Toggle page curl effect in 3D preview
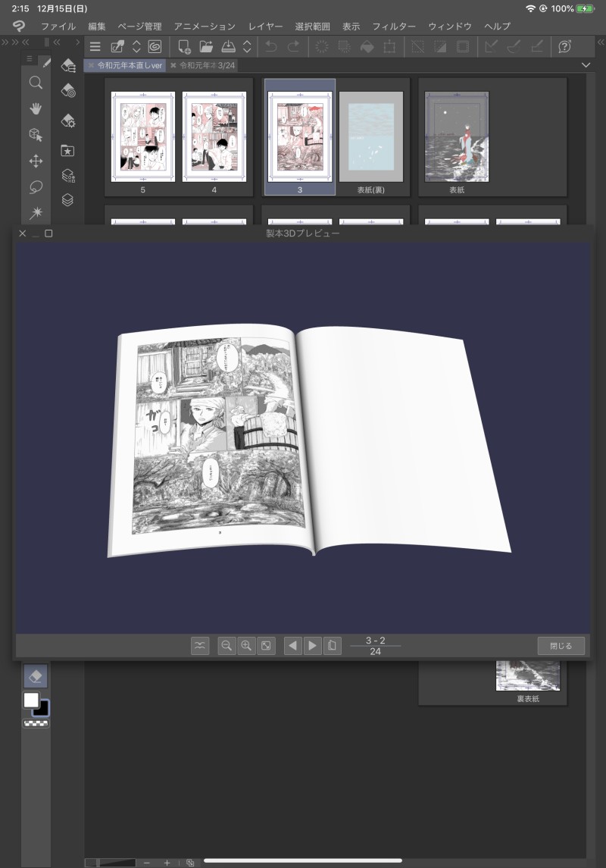Image resolution: width=606 pixels, height=868 pixels. 200,645
